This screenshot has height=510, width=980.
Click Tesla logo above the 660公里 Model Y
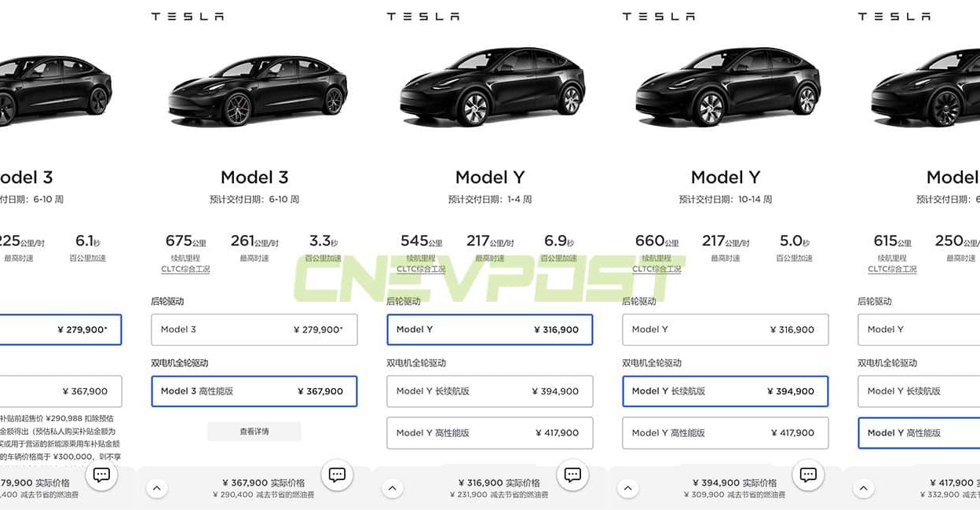click(x=658, y=17)
